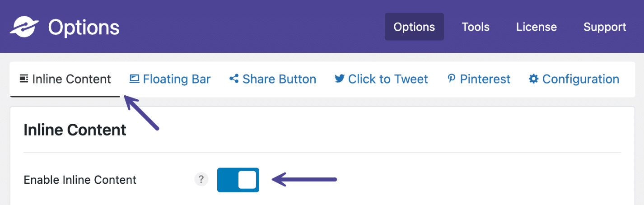This screenshot has height=205, width=644.
Task: Click the Inline Content tab icon
Action: (x=24, y=79)
